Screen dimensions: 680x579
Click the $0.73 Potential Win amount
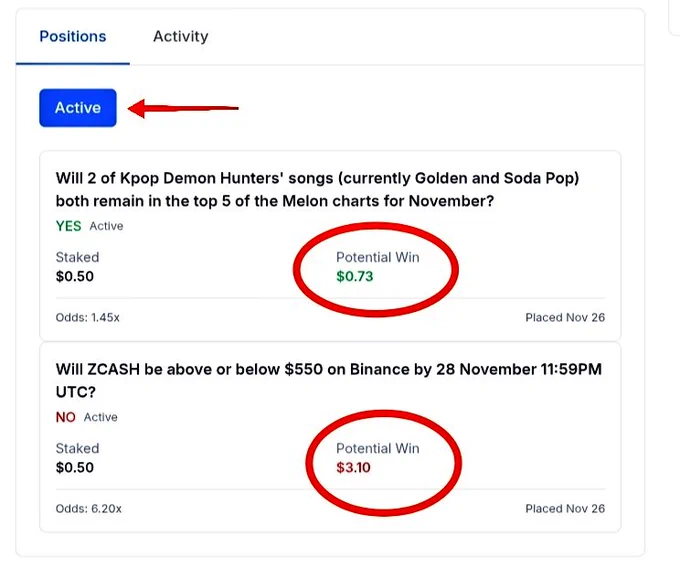point(354,276)
